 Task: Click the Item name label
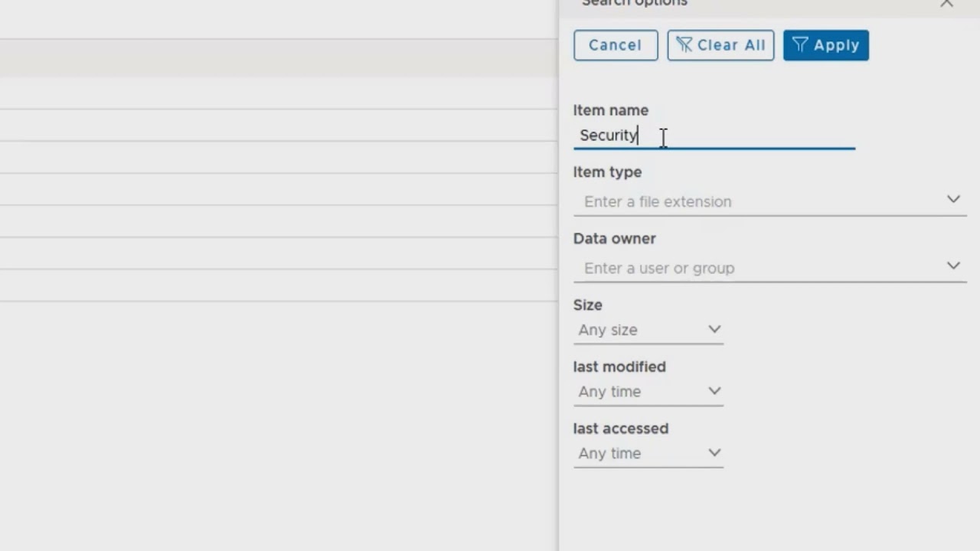click(x=611, y=110)
